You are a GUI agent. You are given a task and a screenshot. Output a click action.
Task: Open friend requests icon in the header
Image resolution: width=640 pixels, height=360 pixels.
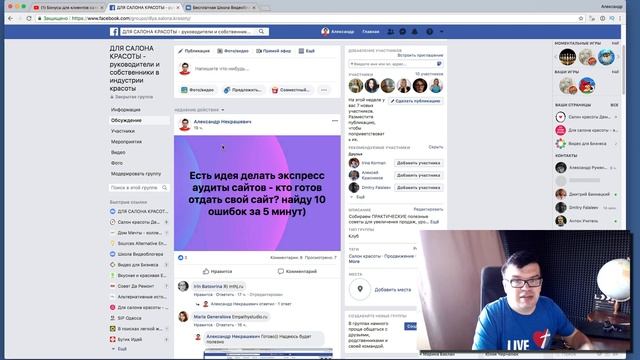tap(391, 31)
